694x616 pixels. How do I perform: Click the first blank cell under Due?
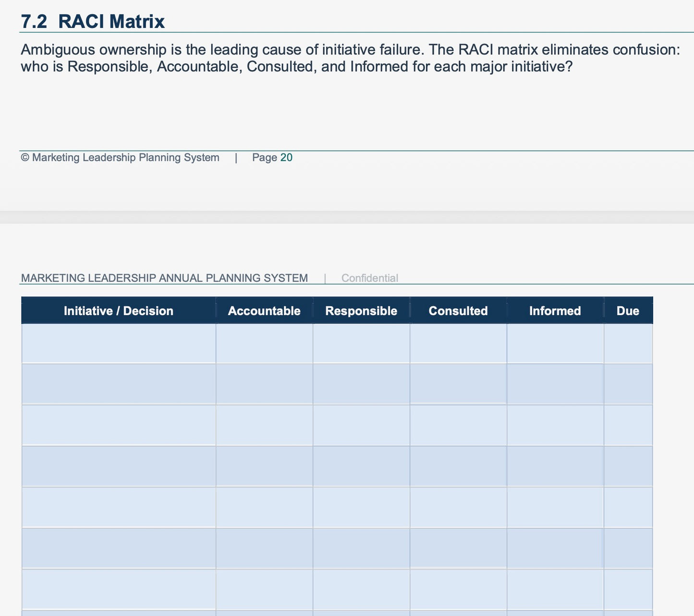tap(628, 344)
